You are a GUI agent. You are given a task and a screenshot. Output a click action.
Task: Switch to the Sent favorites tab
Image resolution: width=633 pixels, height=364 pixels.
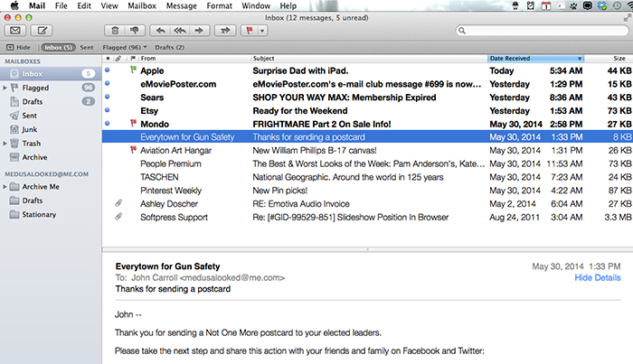87,47
